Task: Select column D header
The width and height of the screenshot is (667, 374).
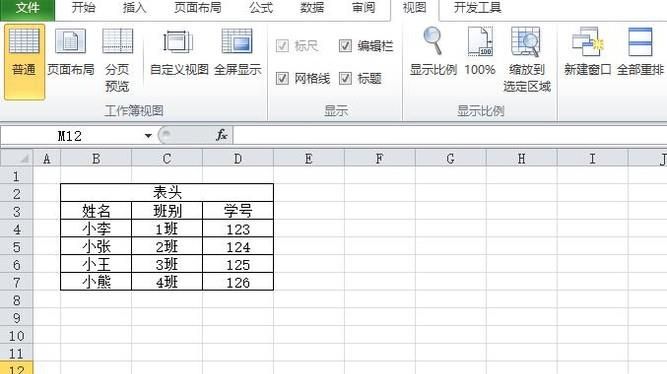Action: 238,159
